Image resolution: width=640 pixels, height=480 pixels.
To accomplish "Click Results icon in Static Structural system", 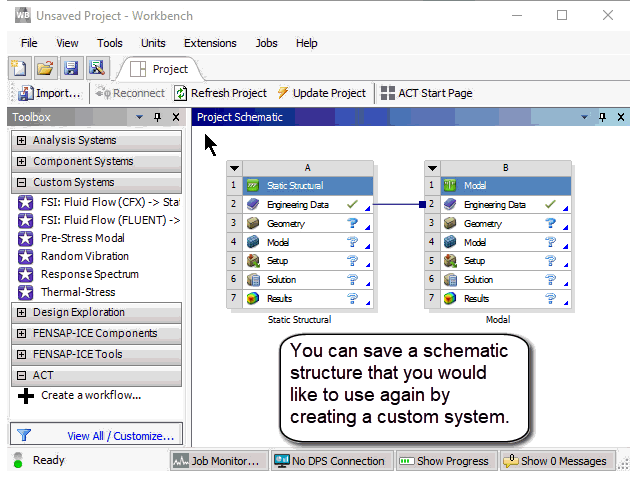I will pos(253,298).
